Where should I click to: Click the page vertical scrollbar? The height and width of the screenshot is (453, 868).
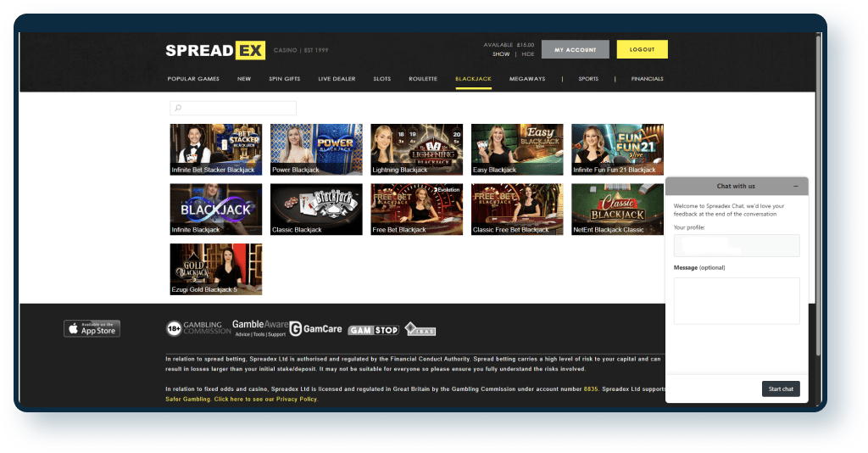coord(818,193)
